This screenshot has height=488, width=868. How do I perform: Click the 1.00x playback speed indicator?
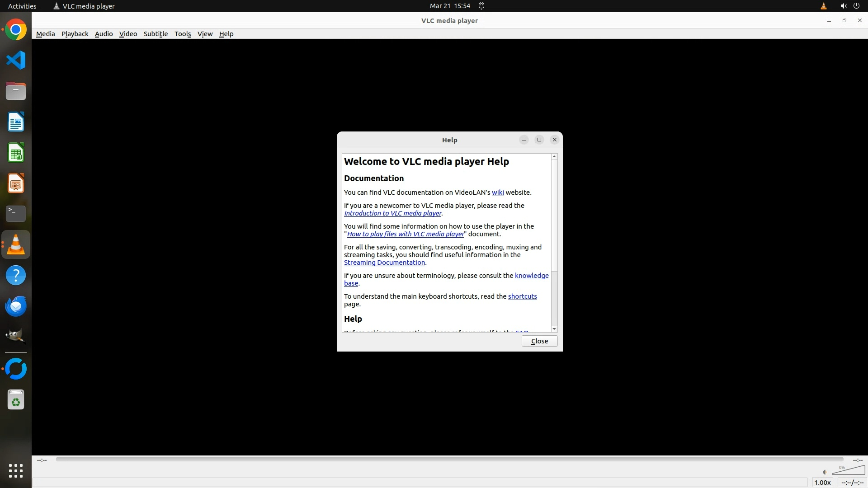pos(822,483)
